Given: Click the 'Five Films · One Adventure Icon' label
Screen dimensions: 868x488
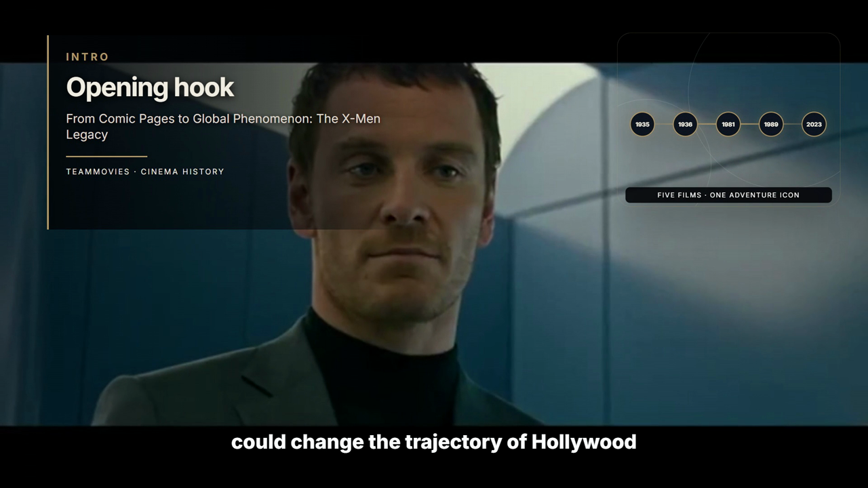Looking at the screenshot, I should (728, 195).
